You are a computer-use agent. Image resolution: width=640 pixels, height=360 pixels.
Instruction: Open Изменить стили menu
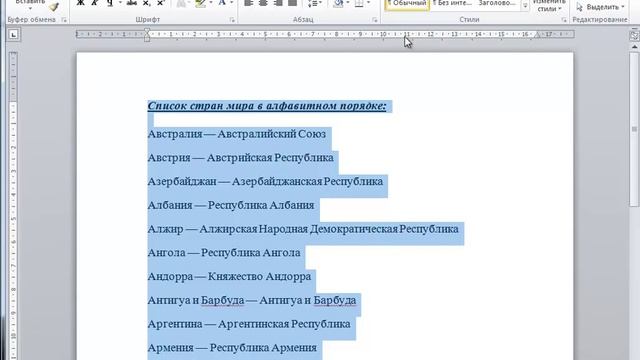click(x=549, y=6)
